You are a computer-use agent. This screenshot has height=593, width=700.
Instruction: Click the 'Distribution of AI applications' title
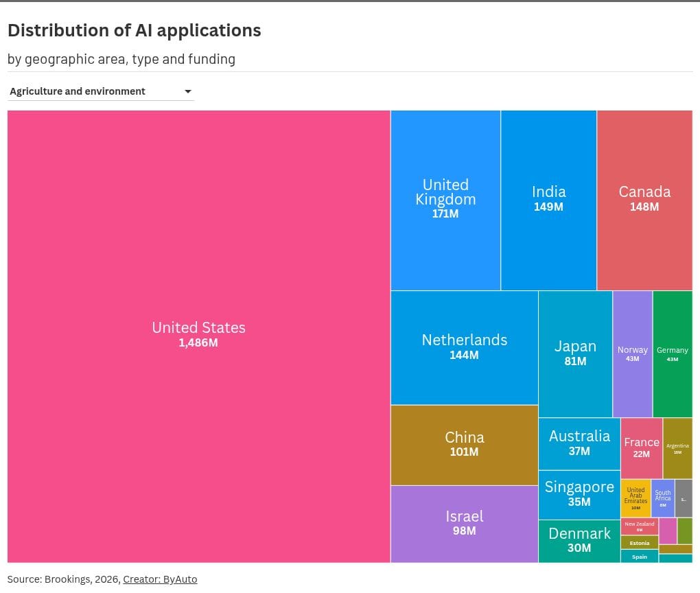coord(135,30)
